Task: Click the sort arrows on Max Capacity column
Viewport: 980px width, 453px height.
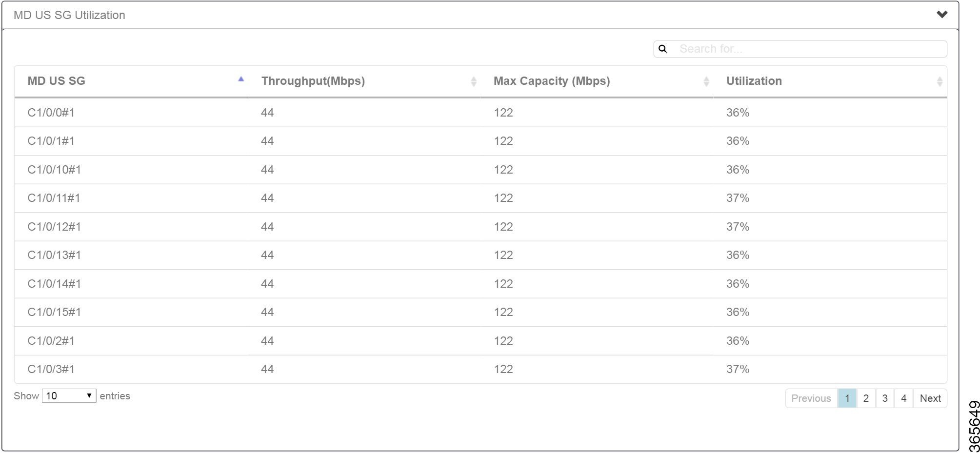Action: (706, 81)
